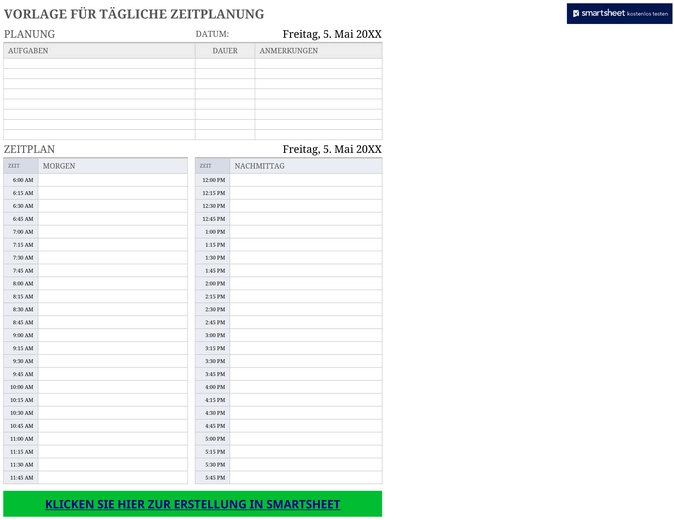Select the 3:30 PM time cell
Image resolution: width=674 pixels, height=520 pixels.
click(x=212, y=361)
